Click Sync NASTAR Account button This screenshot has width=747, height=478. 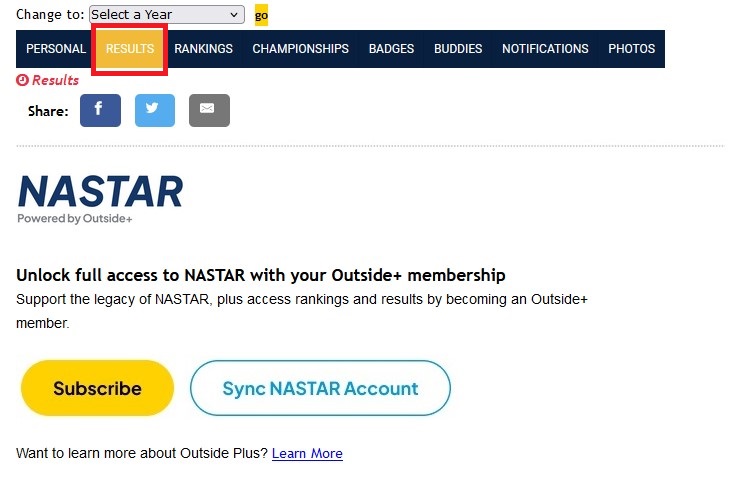[320, 388]
